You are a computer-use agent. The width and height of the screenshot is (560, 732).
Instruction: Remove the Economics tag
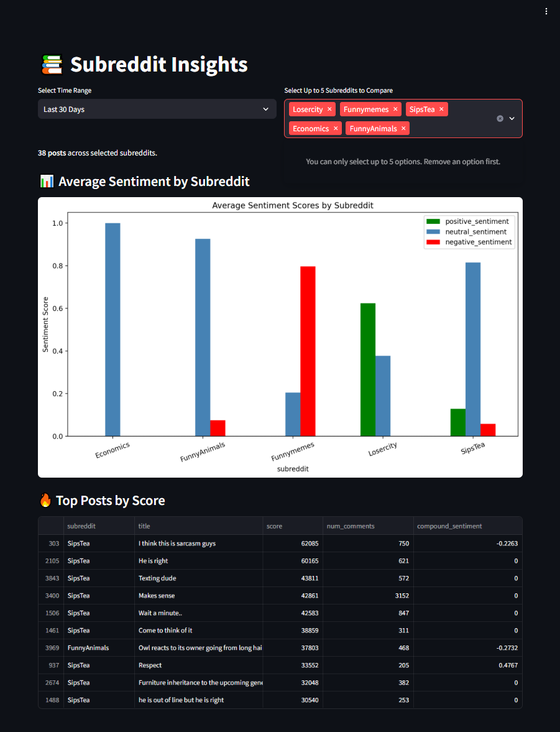[336, 128]
